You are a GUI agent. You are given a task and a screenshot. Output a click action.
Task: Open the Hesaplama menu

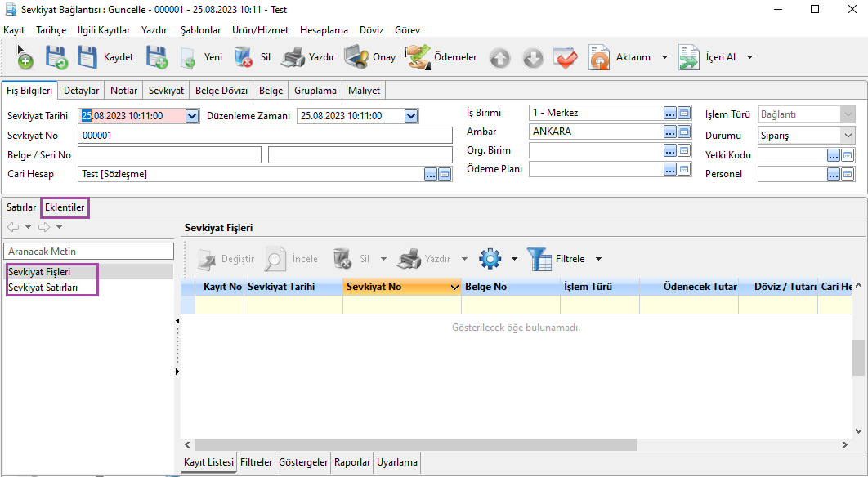point(324,29)
